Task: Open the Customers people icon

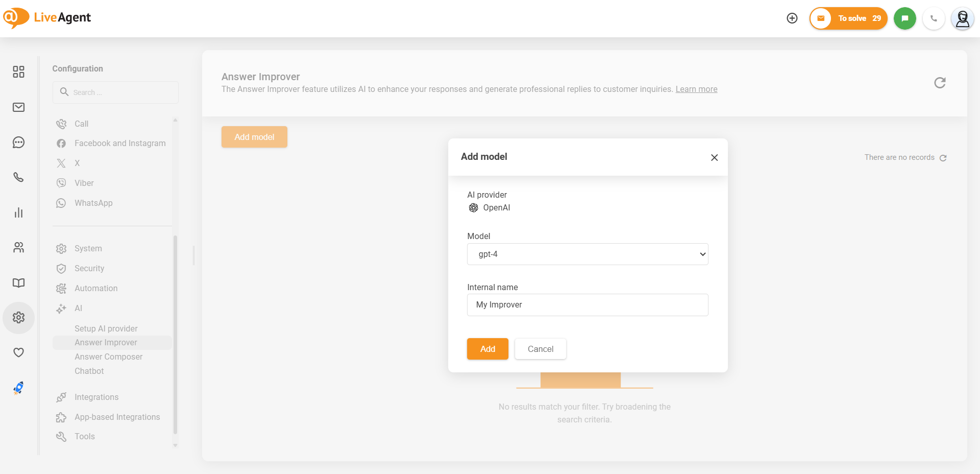Action: point(19,248)
